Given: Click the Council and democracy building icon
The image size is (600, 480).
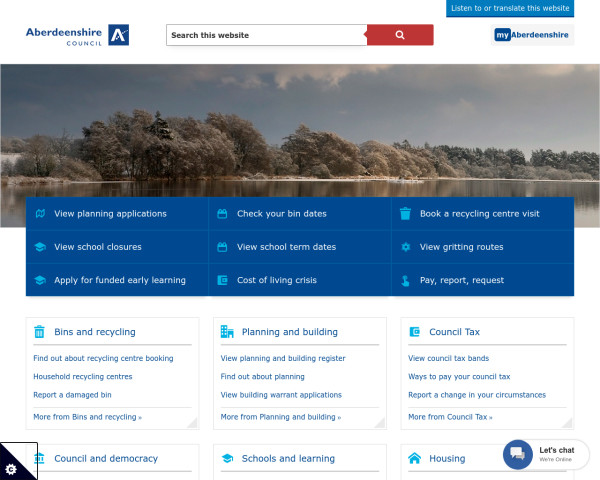Looking at the screenshot, I should (39, 458).
